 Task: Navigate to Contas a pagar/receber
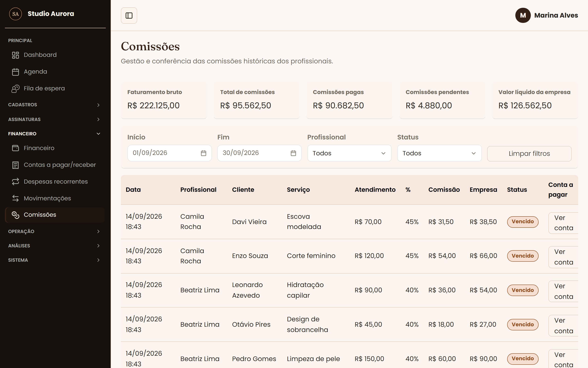pyautogui.click(x=55, y=165)
